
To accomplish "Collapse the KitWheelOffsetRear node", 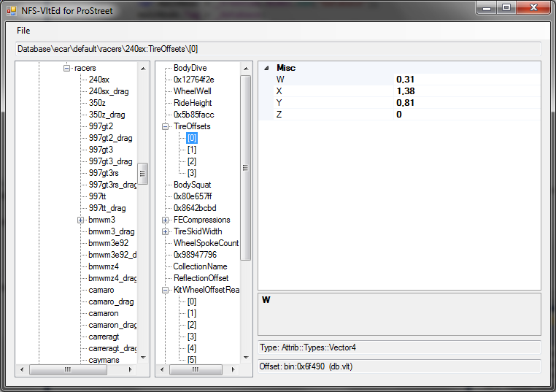I will coord(166,290).
